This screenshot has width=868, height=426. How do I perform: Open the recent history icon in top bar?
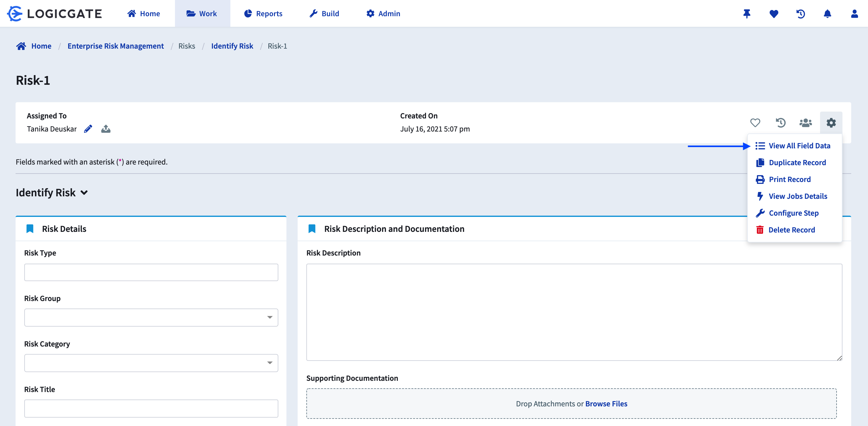tap(801, 13)
